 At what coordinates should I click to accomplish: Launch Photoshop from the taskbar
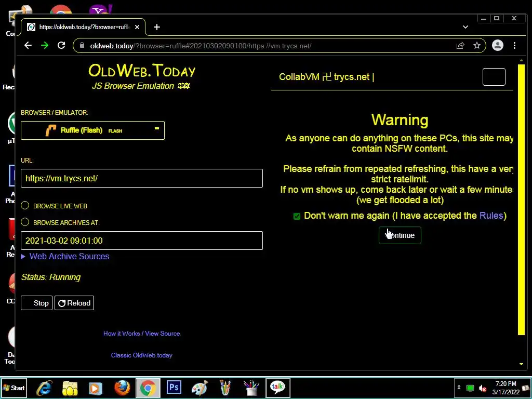pyautogui.click(x=174, y=388)
